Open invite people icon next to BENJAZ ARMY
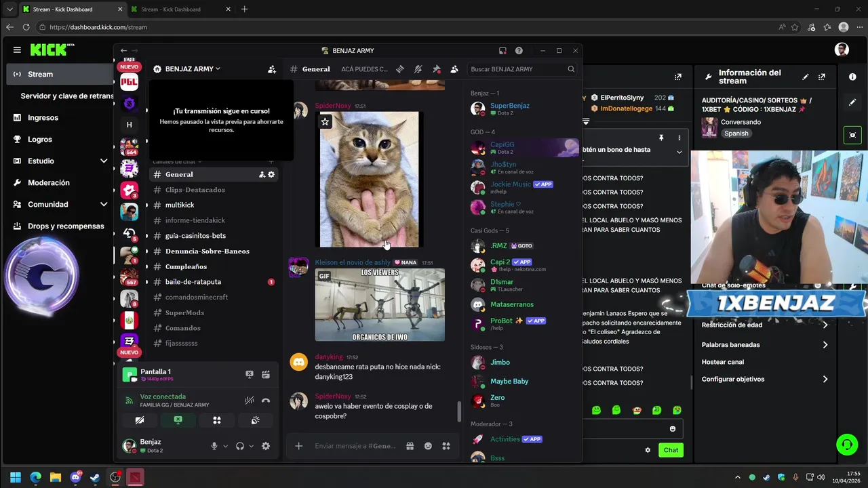 [272, 69]
